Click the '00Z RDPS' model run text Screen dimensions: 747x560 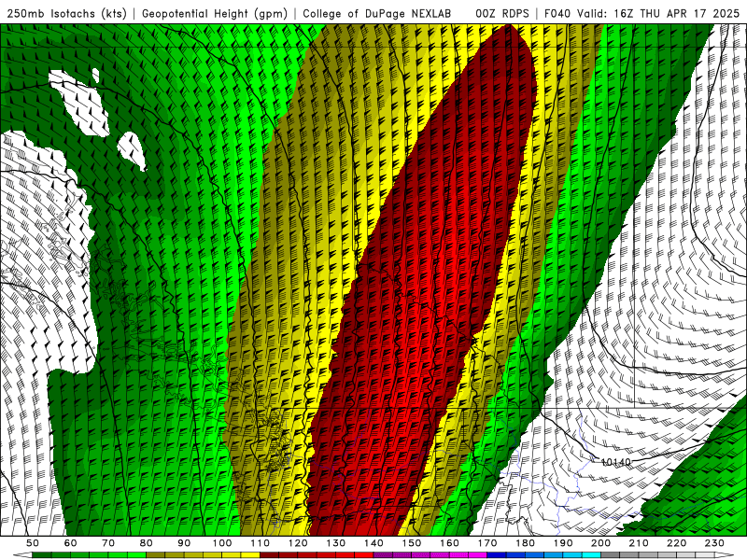(x=502, y=13)
